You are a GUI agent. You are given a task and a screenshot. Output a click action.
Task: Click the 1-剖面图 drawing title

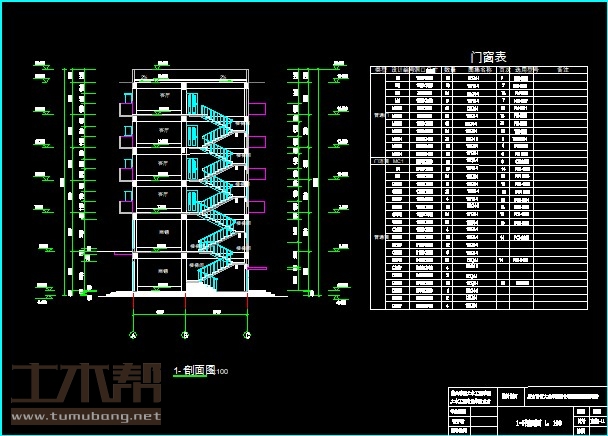pyautogui.click(x=195, y=370)
